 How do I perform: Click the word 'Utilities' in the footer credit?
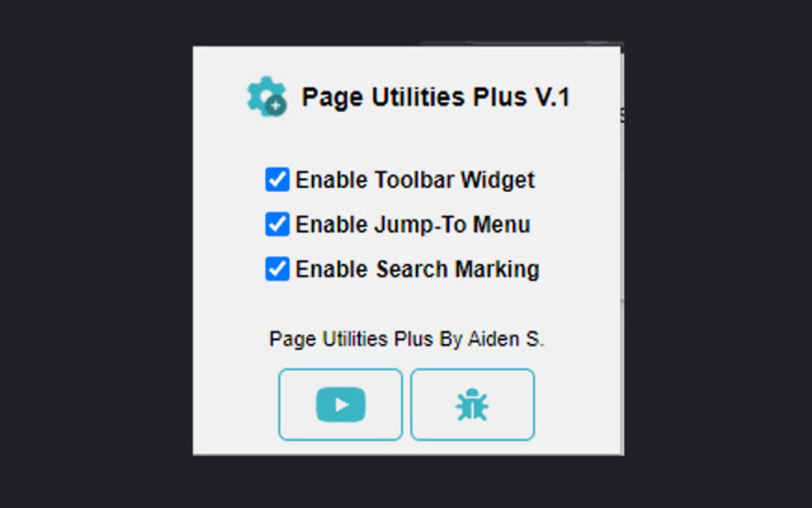pos(355,339)
